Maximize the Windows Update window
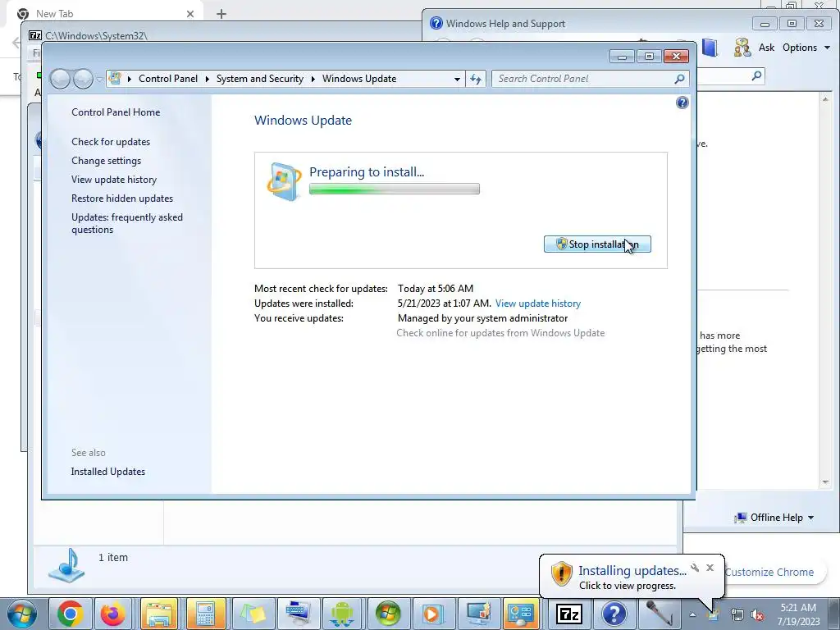Image resolution: width=840 pixels, height=630 pixels. (649, 57)
